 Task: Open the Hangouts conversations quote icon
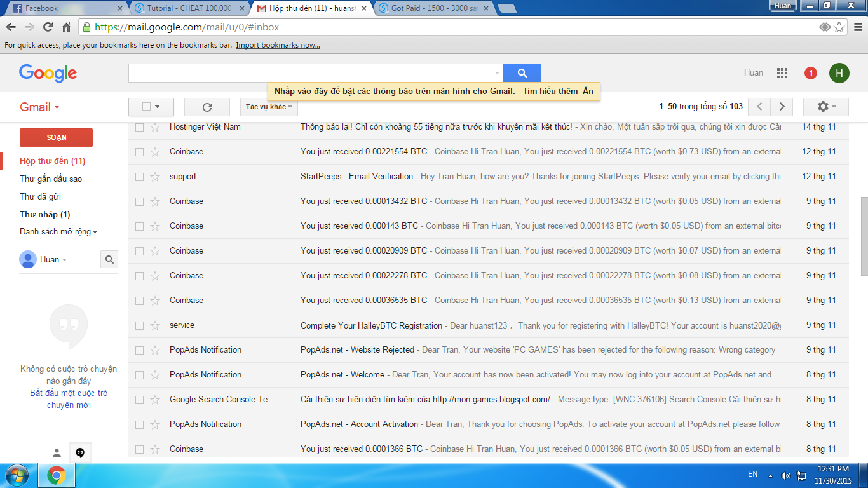point(80,452)
